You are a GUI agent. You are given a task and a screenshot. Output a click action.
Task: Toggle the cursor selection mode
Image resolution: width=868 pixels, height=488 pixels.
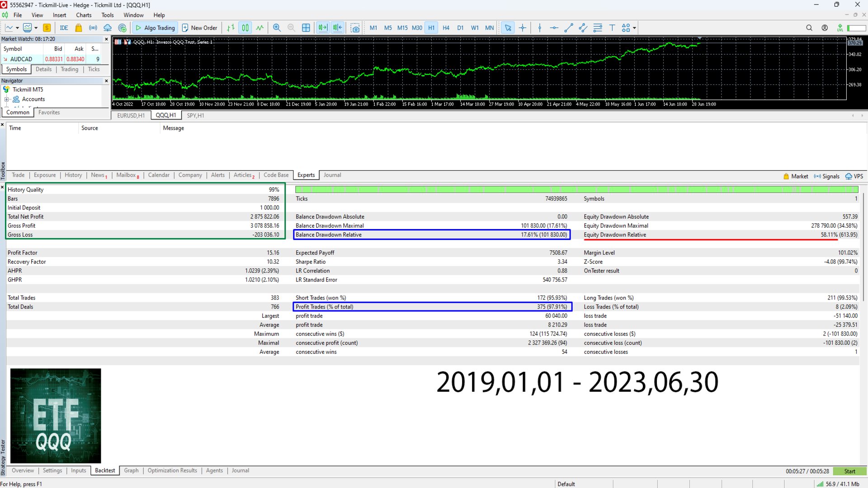[x=508, y=28]
